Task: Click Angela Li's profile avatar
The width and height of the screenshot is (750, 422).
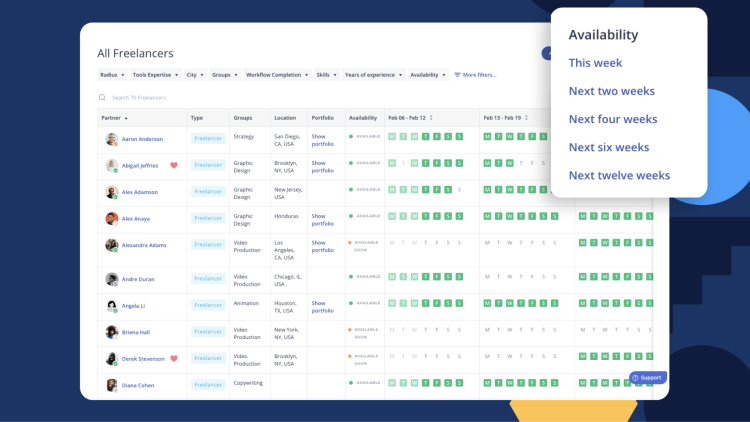Action: 112,306
